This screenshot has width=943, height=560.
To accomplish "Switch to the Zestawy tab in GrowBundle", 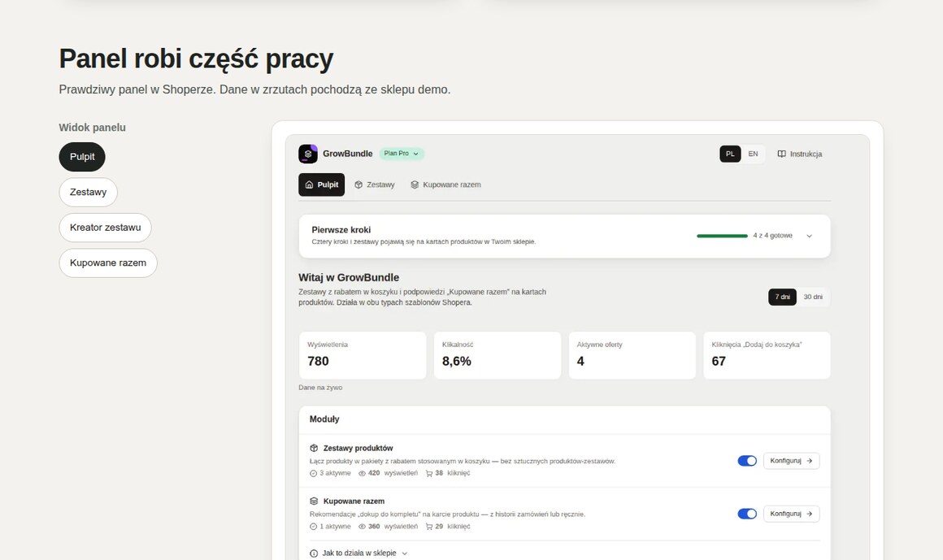I will [375, 184].
